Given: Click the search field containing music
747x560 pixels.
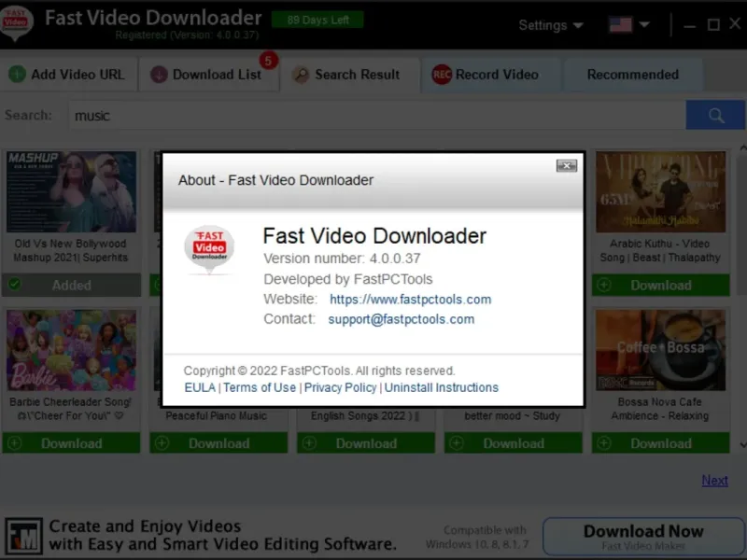Looking at the screenshot, I should click(377, 115).
